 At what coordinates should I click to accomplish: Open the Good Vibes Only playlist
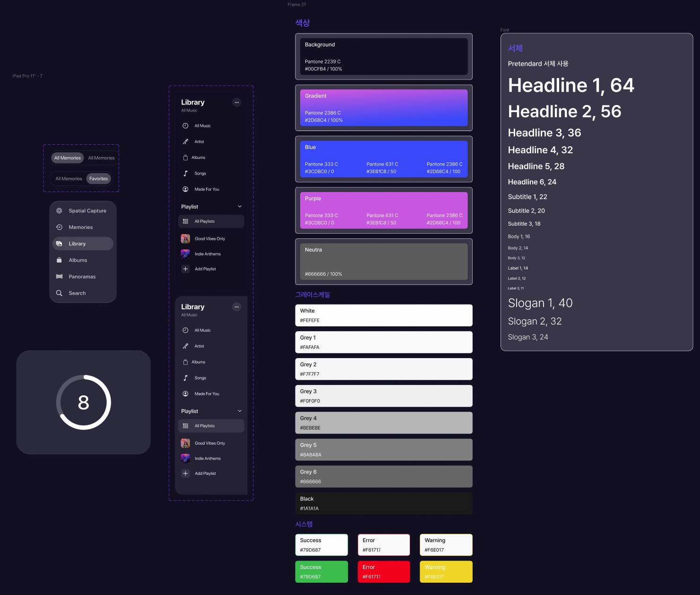pos(209,238)
